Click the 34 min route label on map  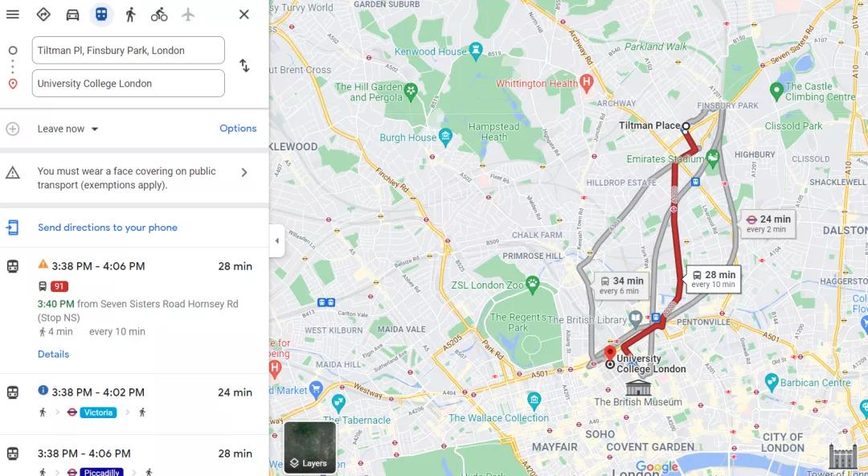coord(621,285)
